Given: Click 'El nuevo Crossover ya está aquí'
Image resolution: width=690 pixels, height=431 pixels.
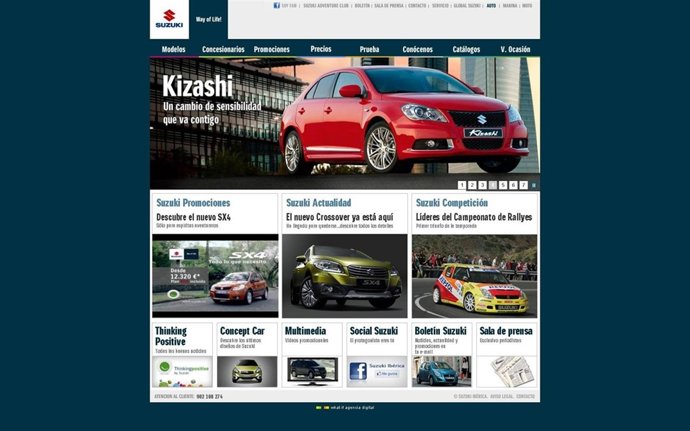Looking at the screenshot, I should (x=340, y=217).
